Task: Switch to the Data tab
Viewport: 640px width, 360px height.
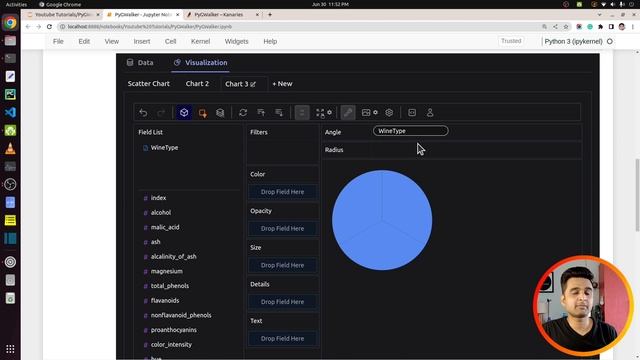Action: pyautogui.click(x=140, y=62)
